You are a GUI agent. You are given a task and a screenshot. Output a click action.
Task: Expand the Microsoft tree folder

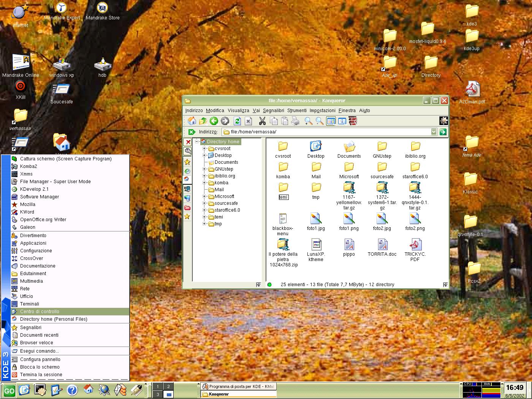point(204,196)
